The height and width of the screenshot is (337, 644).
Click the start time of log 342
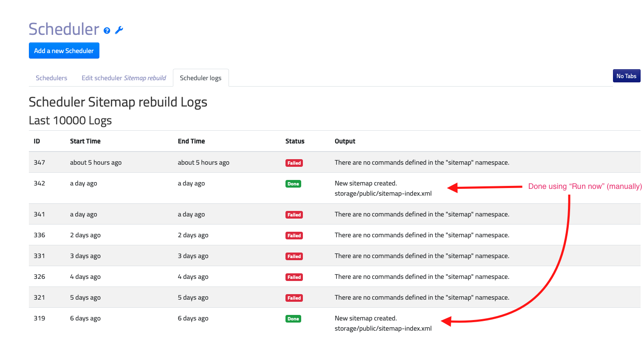tap(84, 183)
